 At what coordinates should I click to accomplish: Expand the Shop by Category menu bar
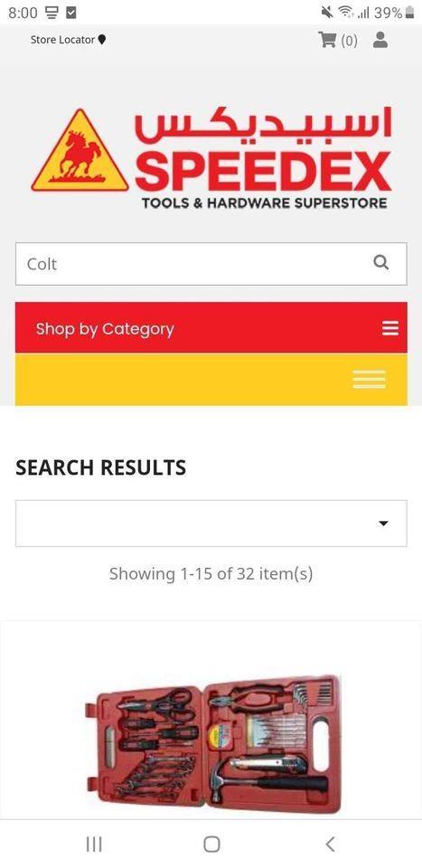[211, 327]
